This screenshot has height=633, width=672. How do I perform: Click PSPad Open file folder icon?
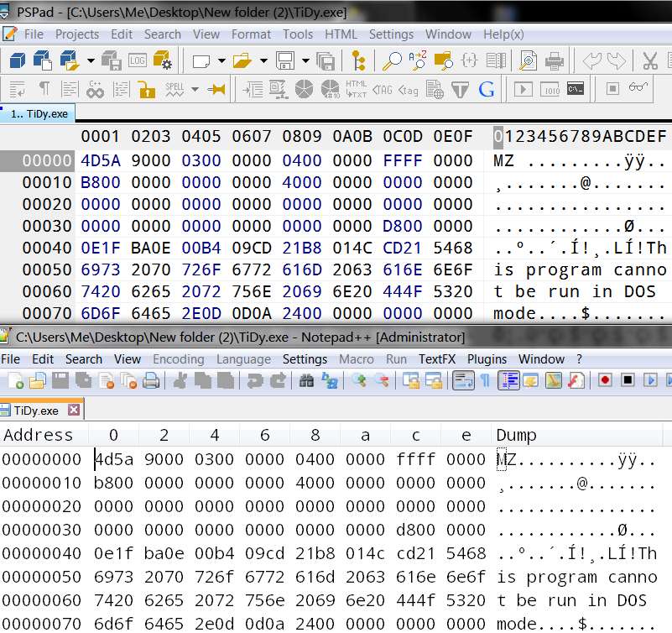[x=242, y=61]
